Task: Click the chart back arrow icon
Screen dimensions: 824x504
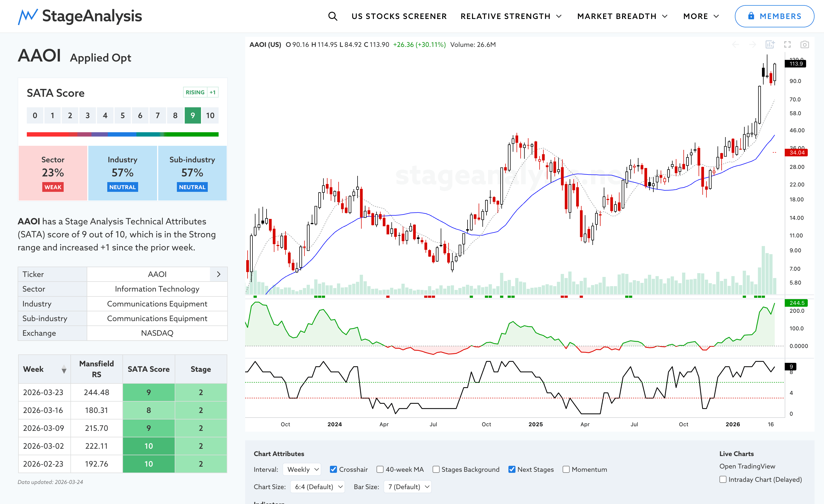Action: [x=735, y=44]
